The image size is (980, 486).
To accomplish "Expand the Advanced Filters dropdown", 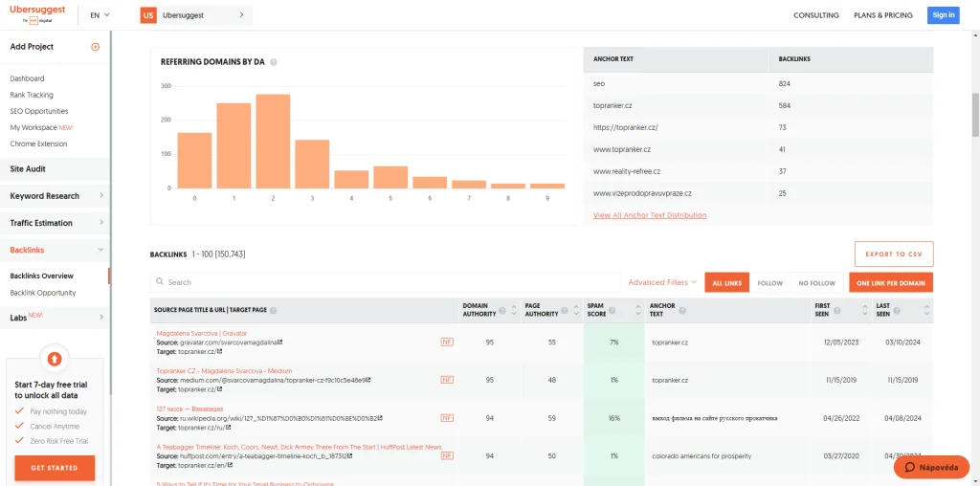I will tap(662, 282).
